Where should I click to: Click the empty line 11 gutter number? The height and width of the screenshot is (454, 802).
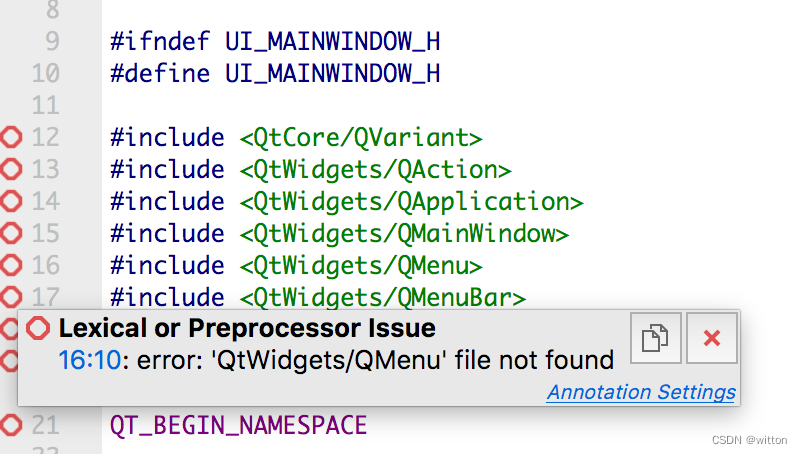pos(45,105)
